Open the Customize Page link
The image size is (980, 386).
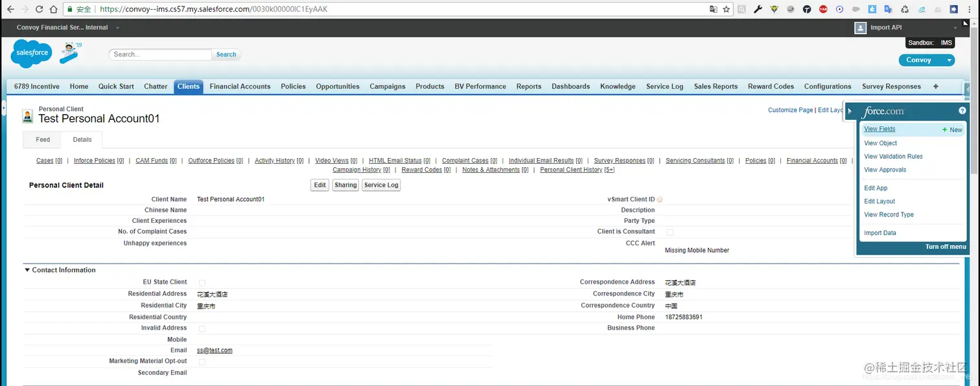tap(790, 110)
